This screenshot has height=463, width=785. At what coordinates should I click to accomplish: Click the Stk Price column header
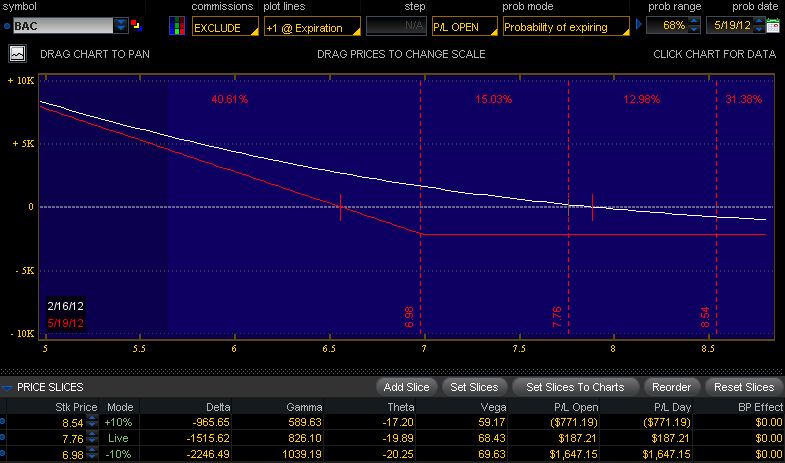pyautogui.click(x=76, y=407)
